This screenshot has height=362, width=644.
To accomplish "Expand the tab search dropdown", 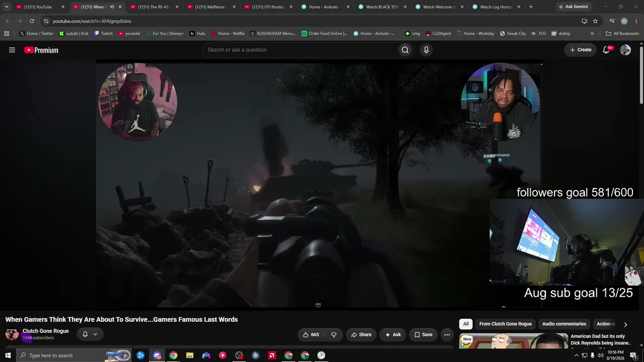I will click(7, 7).
